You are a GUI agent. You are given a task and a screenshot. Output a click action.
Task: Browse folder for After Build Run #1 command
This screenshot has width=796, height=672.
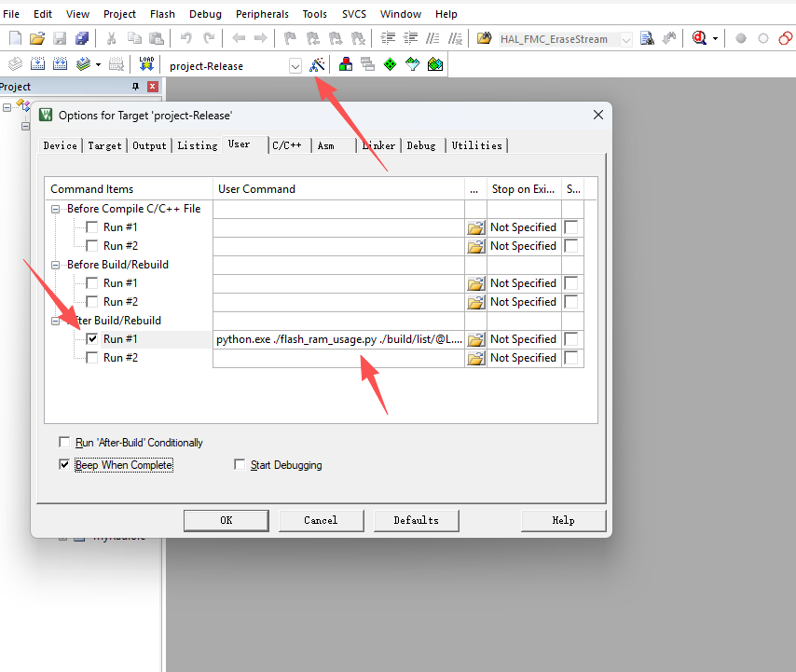pos(475,339)
